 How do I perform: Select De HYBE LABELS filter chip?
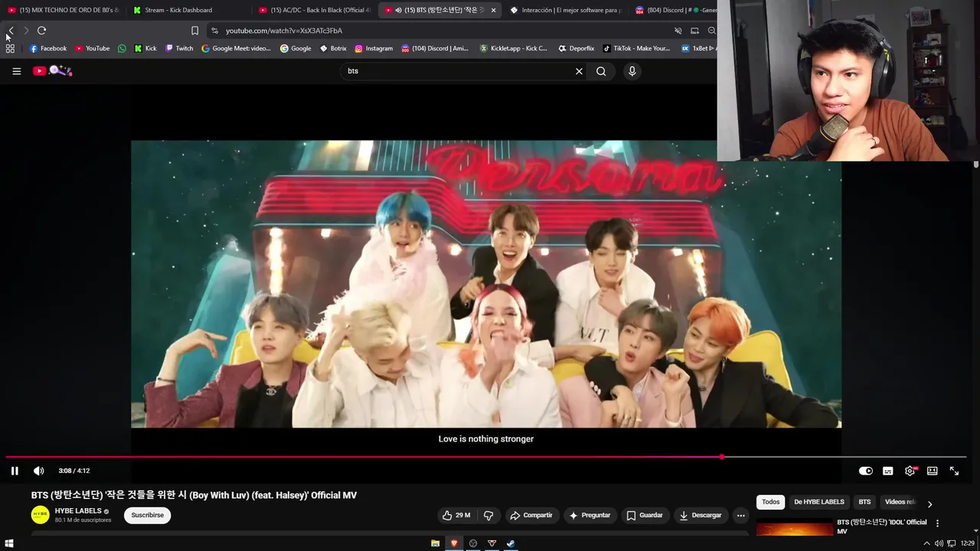tap(819, 502)
